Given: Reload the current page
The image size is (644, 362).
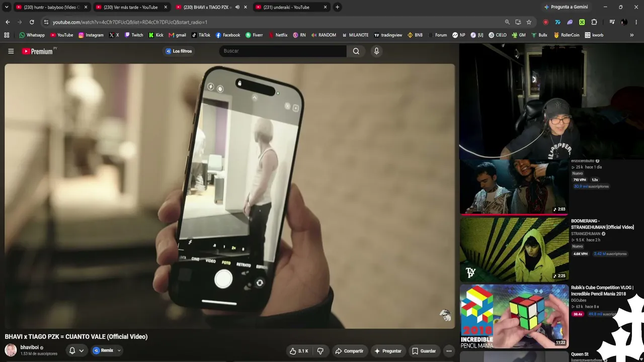Looking at the screenshot, I should pyautogui.click(x=32, y=22).
